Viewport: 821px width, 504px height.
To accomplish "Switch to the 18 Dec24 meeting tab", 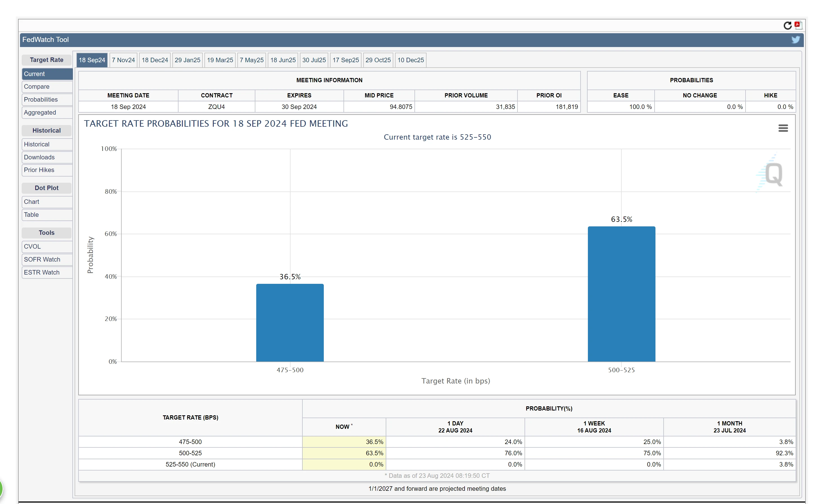I will coord(155,60).
